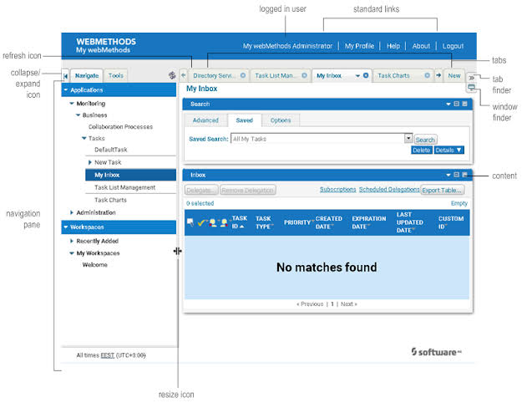Sort by the Created Date column
Image resolution: width=532 pixels, height=403 pixels.
[329, 222]
